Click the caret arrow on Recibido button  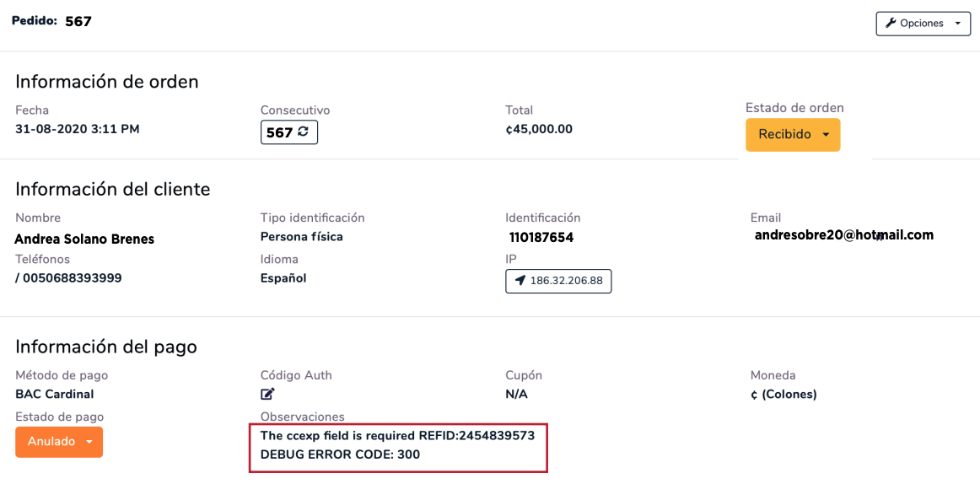(x=826, y=135)
